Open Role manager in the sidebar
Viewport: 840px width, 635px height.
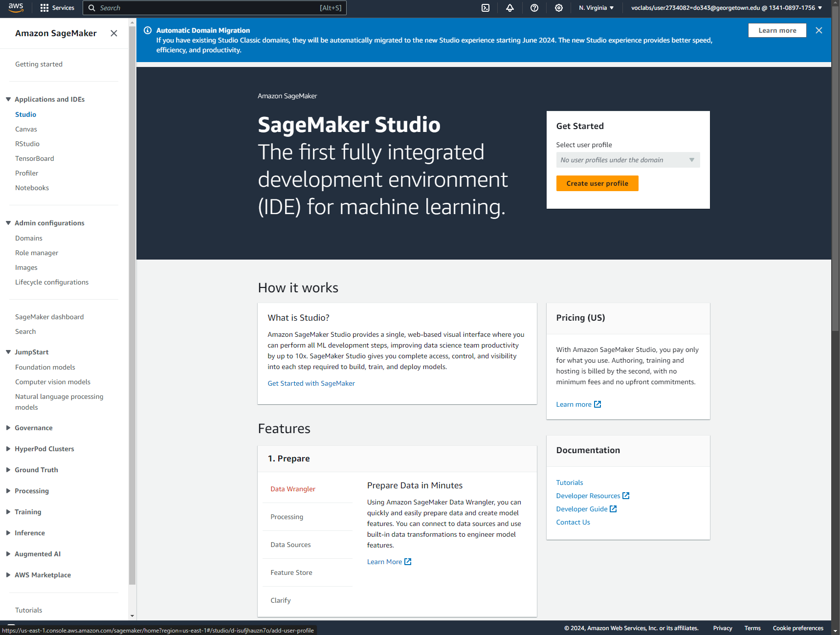coord(36,253)
